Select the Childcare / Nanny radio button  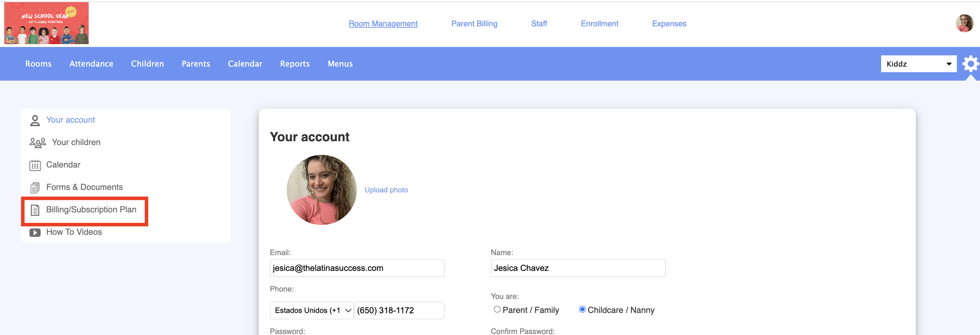(582, 309)
